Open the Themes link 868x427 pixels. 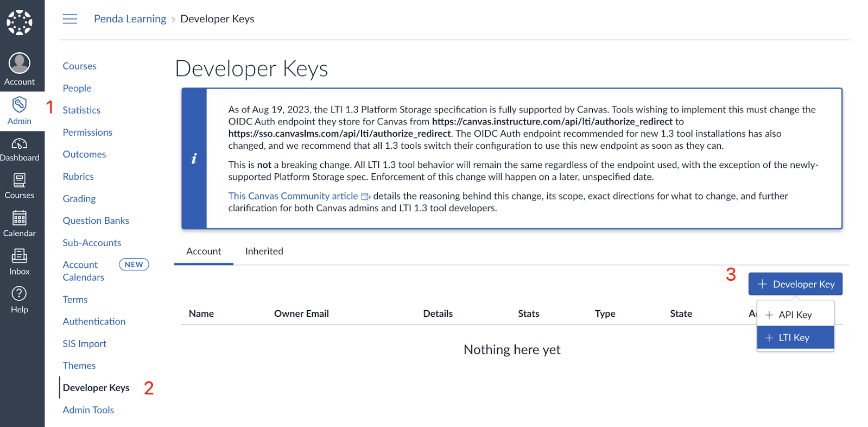pyautogui.click(x=79, y=366)
